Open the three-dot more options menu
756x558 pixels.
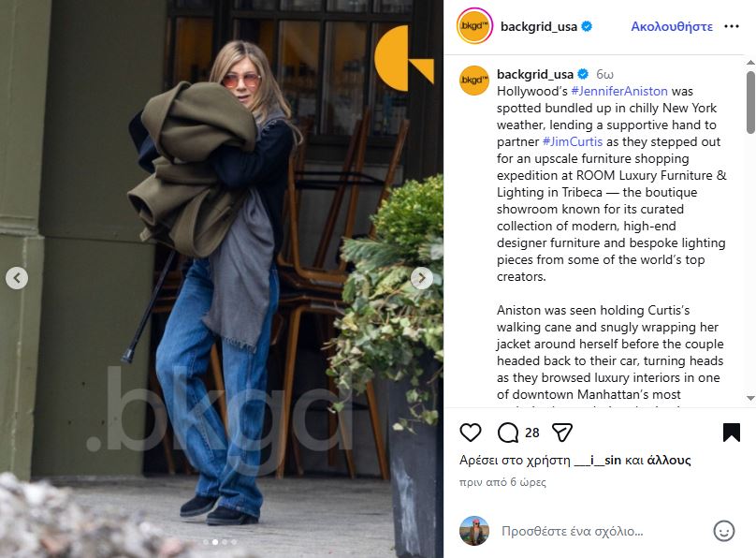click(x=732, y=26)
